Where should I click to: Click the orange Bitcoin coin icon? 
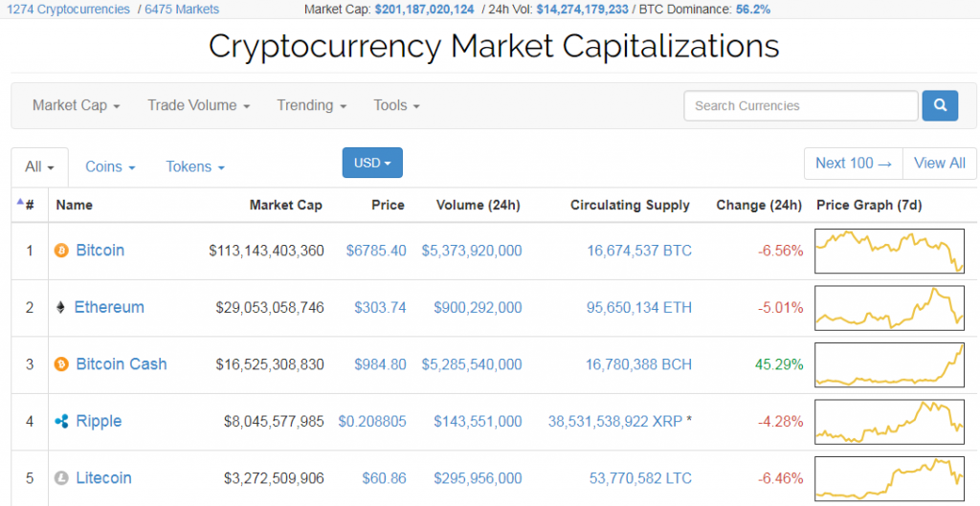point(61,251)
